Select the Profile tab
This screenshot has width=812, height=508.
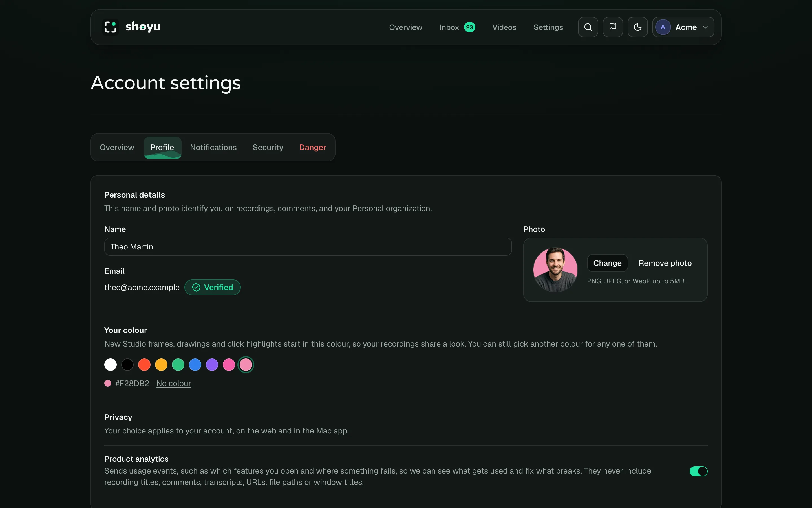162,148
